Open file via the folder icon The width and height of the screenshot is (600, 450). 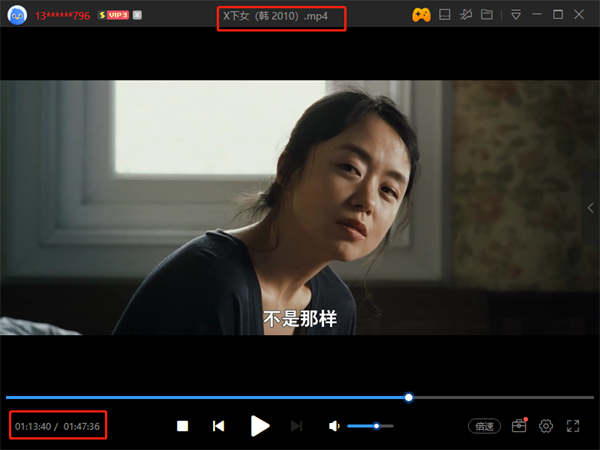[487, 15]
